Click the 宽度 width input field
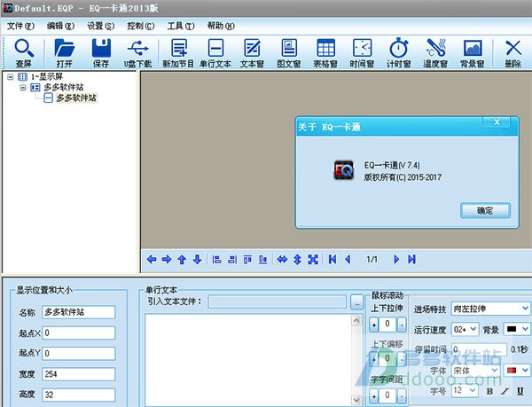 [79, 374]
